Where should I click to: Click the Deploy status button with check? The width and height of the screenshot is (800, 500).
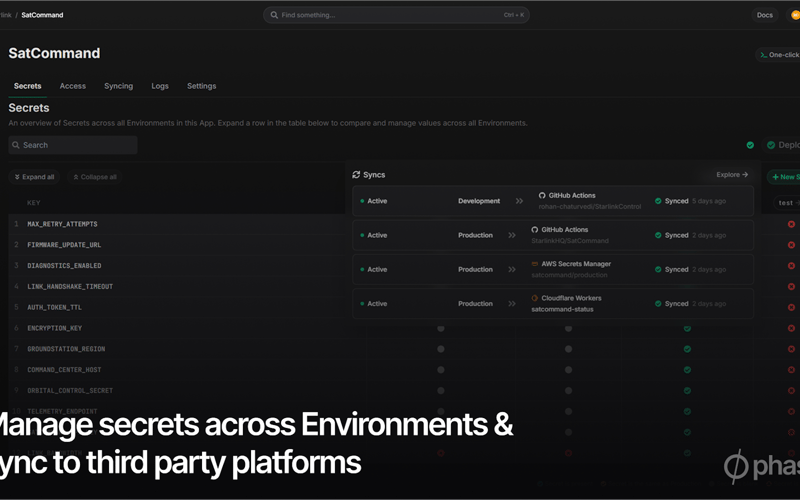[x=783, y=145]
